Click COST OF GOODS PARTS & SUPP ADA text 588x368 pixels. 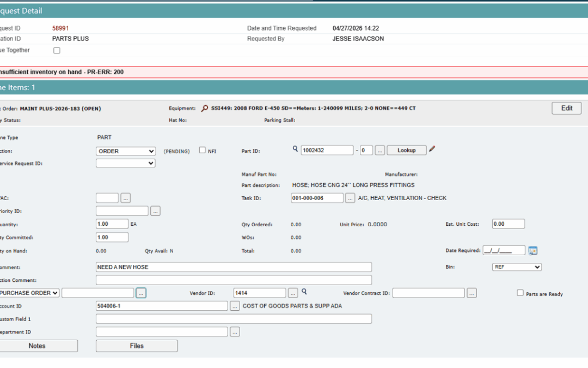pos(292,306)
